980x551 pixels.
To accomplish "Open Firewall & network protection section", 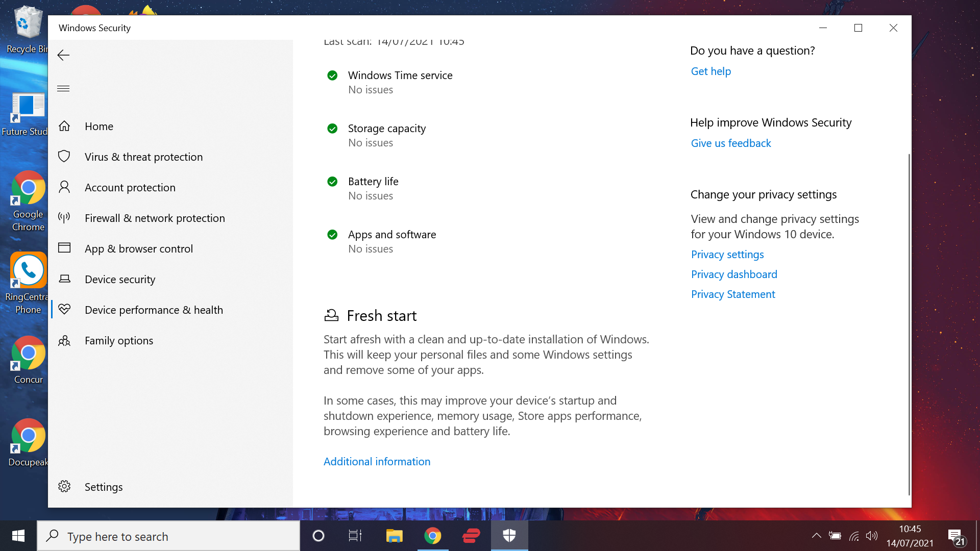I will (x=155, y=218).
